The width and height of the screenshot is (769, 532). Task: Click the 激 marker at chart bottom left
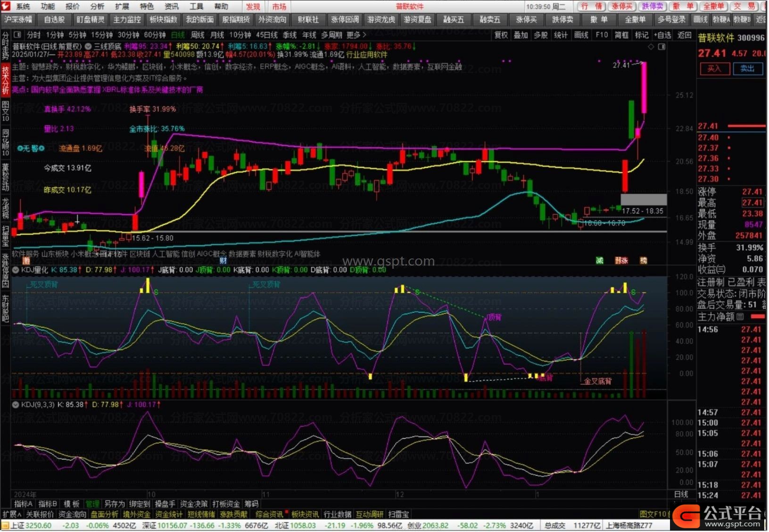[26, 260]
